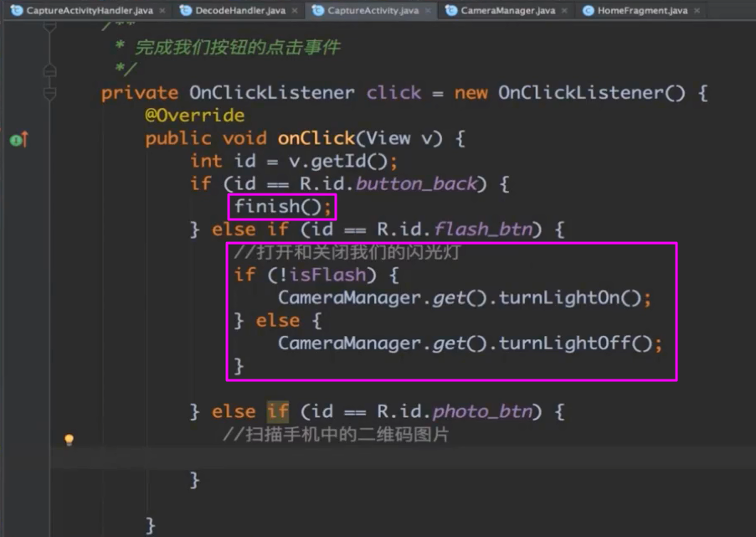This screenshot has width=756, height=537.
Task: Open the CameraManager.java tab
Action: (x=507, y=10)
